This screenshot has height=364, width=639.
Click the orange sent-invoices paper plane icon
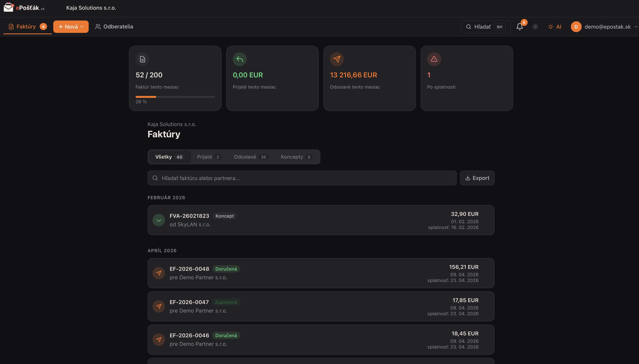pyautogui.click(x=336, y=59)
